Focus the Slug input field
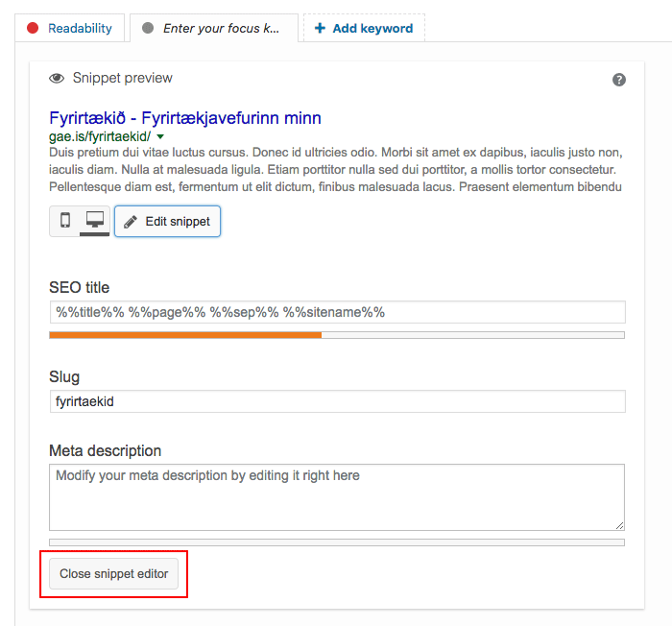This screenshot has height=626, width=672. [x=337, y=401]
